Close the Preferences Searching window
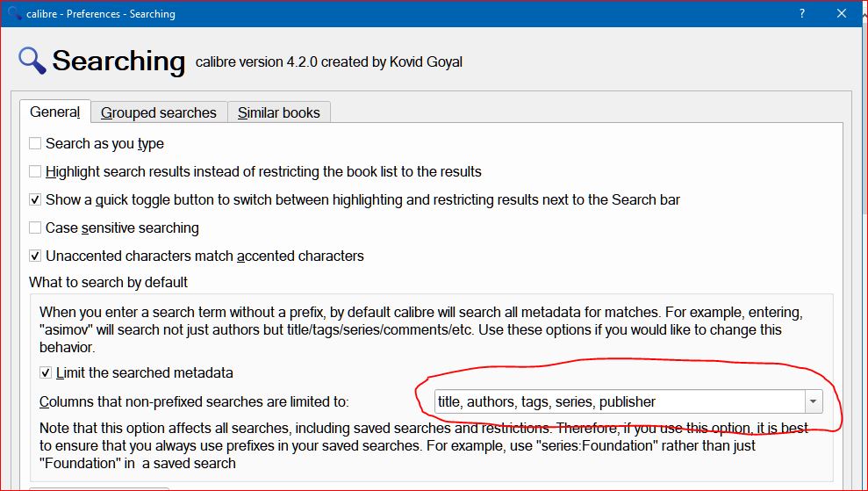This screenshot has height=491, width=868. (842, 13)
